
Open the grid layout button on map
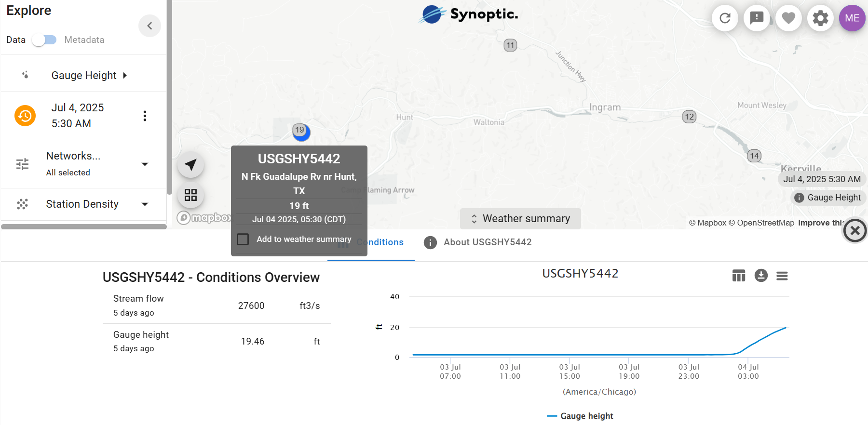(191, 195)
